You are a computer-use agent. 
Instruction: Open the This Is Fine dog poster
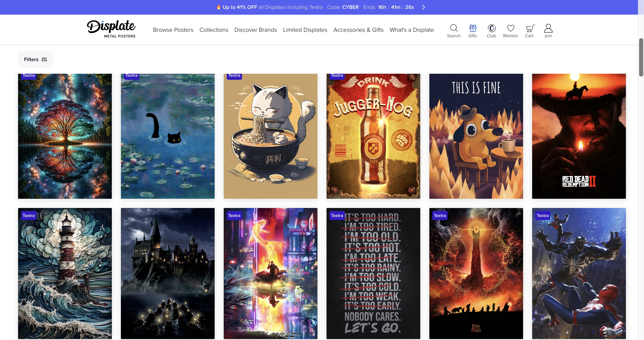point(476,136)
